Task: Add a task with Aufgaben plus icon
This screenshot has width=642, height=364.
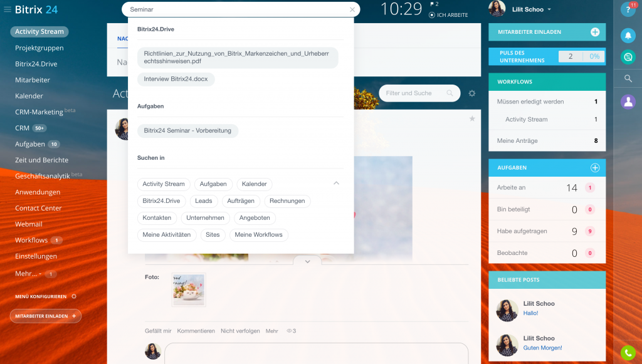Action: (595, 168)
